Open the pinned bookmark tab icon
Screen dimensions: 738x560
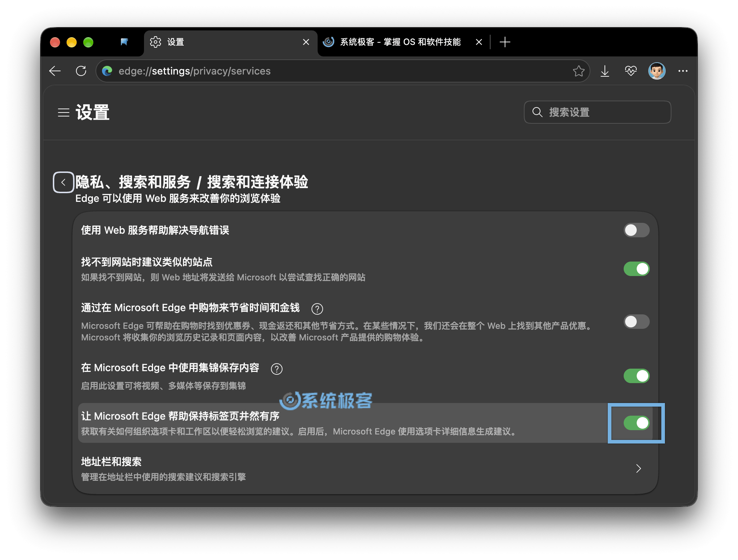124,42
